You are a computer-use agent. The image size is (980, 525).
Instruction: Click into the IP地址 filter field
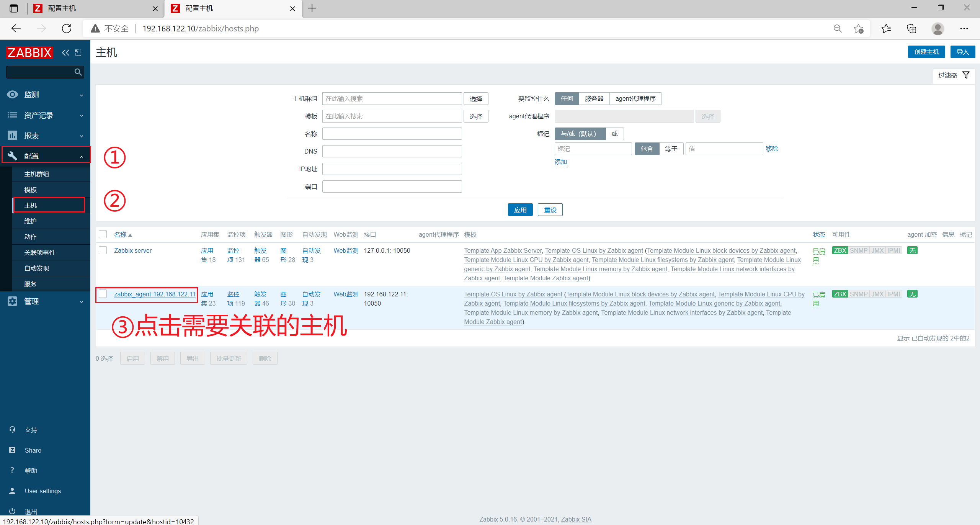392,169
